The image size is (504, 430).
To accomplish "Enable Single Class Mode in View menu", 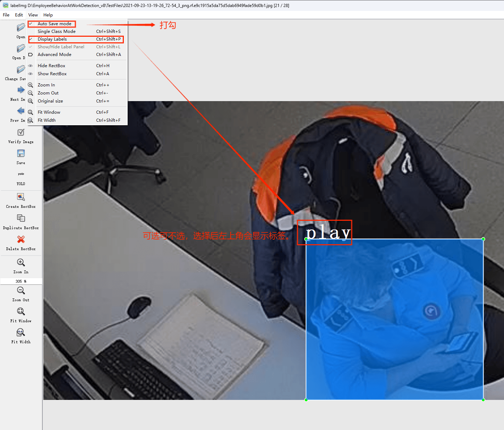I will point(77,31).
